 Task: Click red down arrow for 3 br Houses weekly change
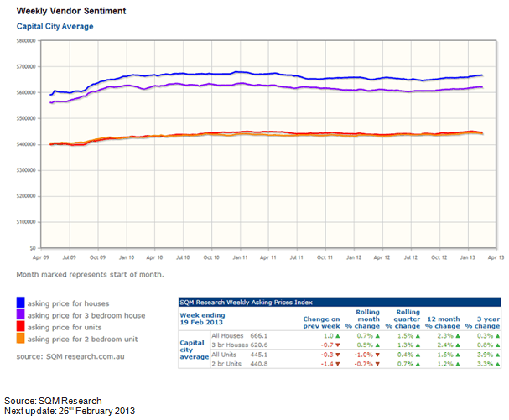(336, 345)
